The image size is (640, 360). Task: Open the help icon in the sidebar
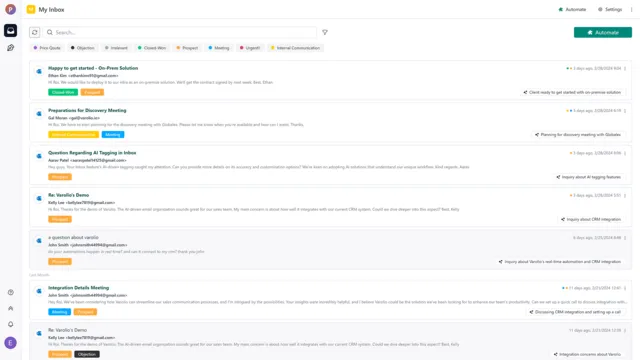point(11,292)
